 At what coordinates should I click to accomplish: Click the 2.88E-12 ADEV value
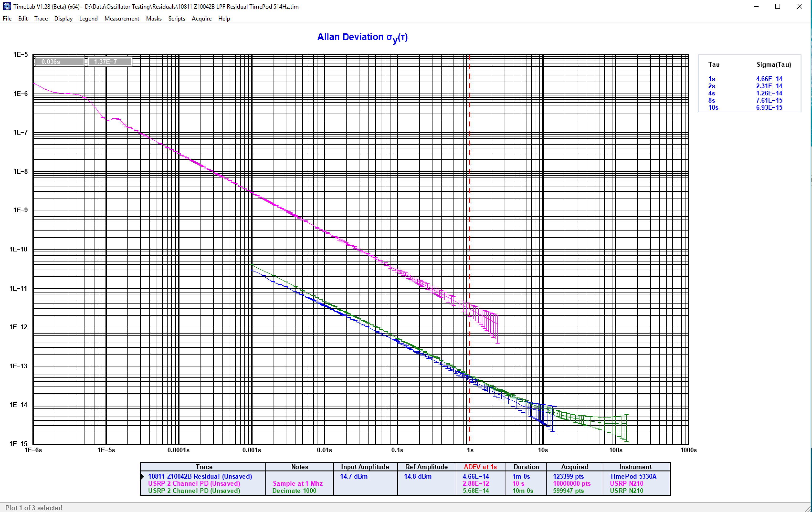coord(475,483)
